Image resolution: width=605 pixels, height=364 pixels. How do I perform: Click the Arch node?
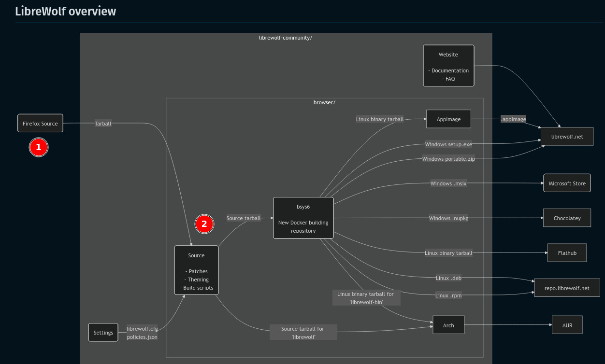448,325
